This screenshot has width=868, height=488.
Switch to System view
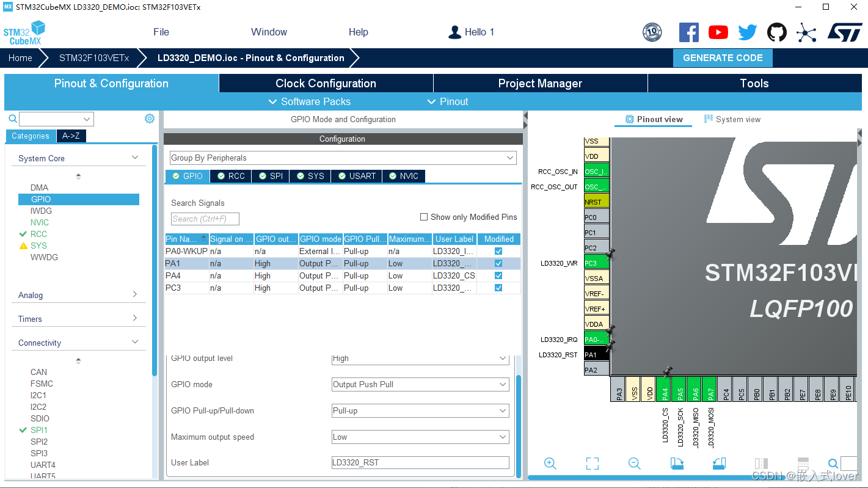pyautogui.click(x=732, y=119)
